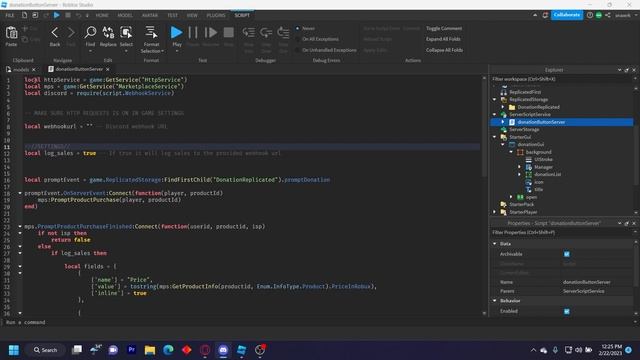This screenshot has height=360, width=640.
Task: Collapse the Behavior properties section
Action: (495, 301)
